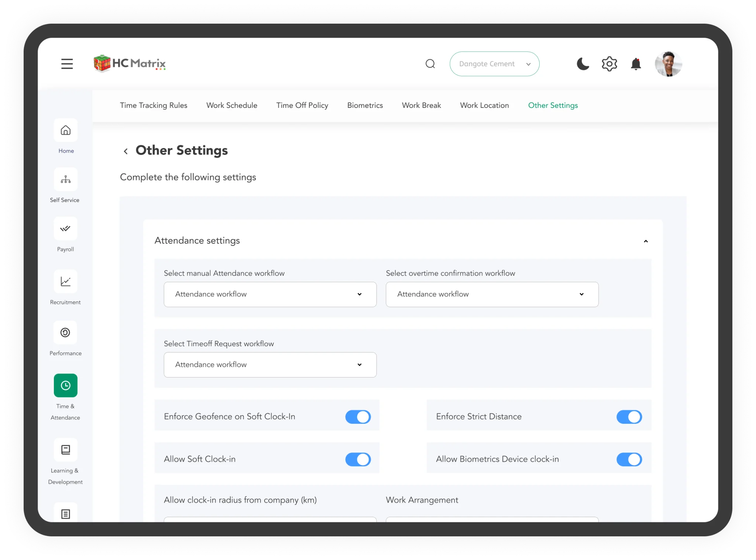Click the search magnifier icon

click(430, 64)
